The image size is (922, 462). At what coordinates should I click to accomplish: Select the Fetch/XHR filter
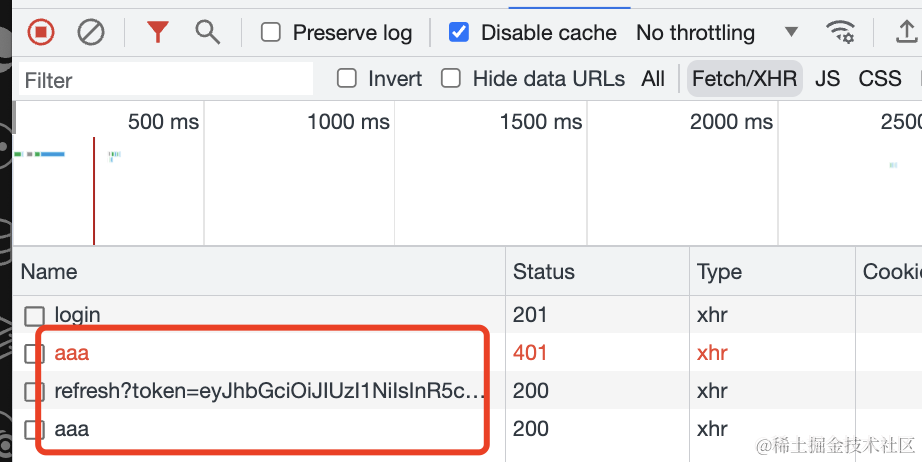(745, 79)
